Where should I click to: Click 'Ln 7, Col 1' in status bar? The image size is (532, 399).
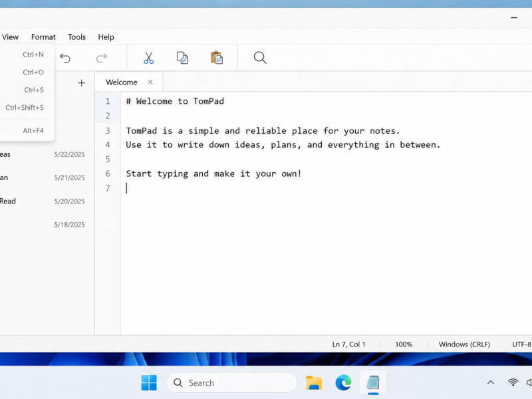coord(348,344)
